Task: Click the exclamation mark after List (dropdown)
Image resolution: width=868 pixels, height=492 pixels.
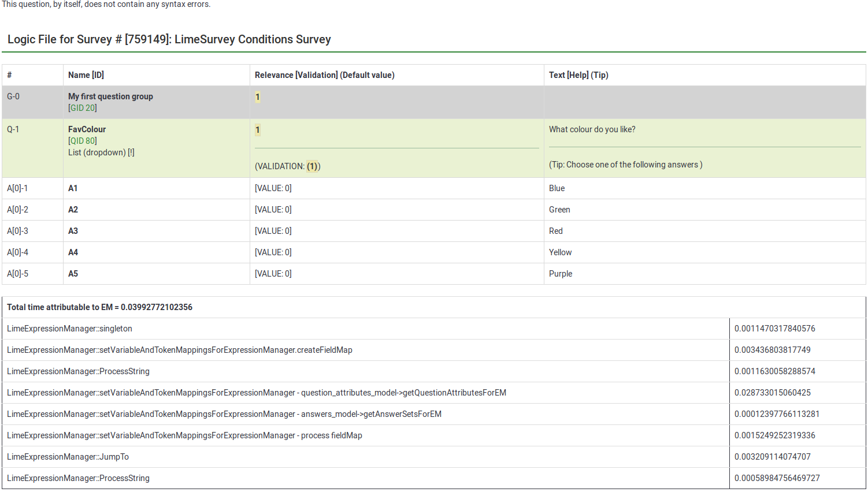Action: 131,152
